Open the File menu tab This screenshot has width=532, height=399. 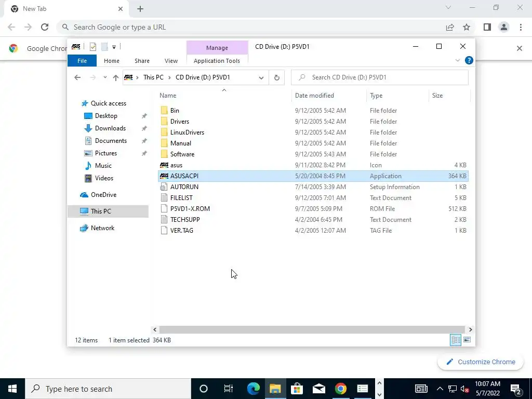tap(82, 61)
